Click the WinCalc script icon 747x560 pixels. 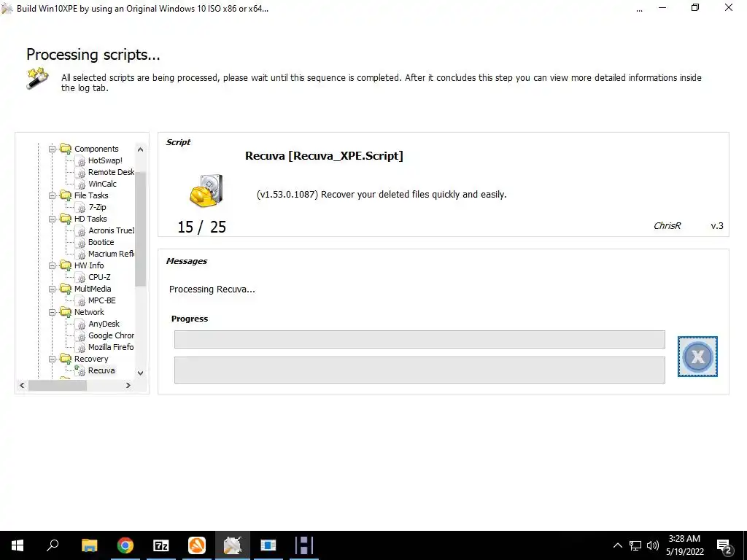[80, 184]
